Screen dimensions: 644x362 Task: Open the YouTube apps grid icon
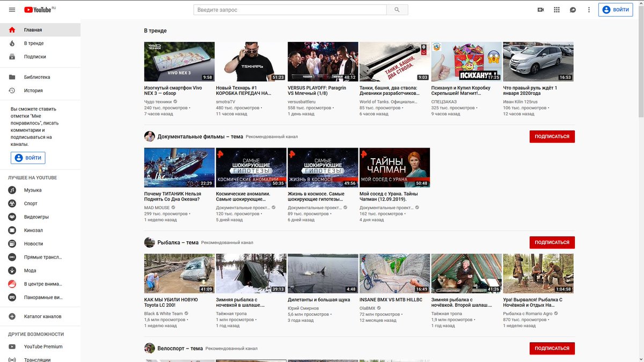(x=557, y=10)
